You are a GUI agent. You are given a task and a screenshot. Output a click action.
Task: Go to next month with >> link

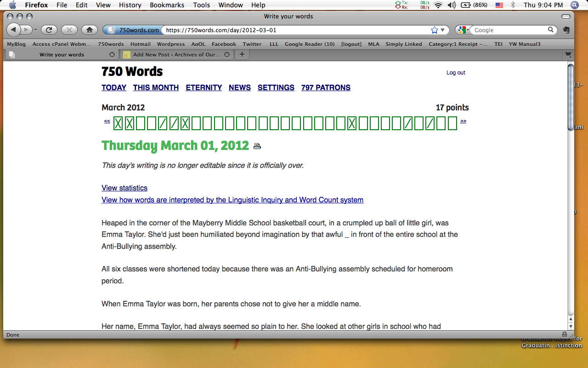coord(464,121)
